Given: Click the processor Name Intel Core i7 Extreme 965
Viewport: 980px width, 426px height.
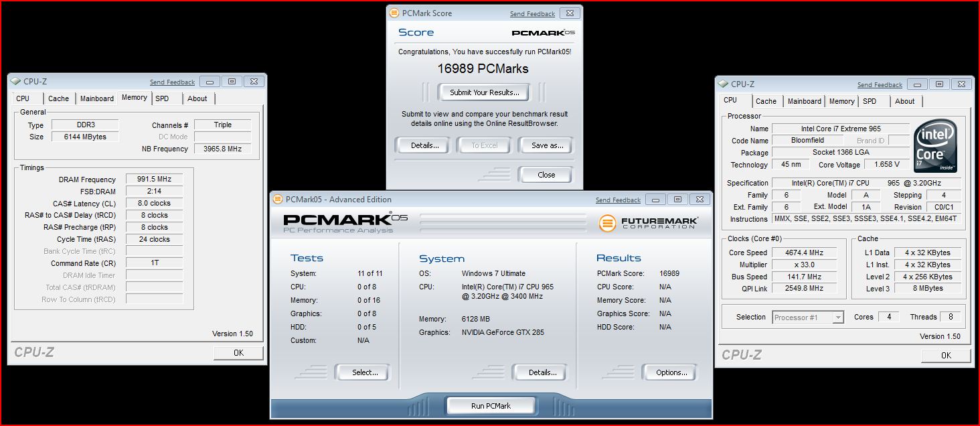Looking at the screenshot, I should 840,129.
